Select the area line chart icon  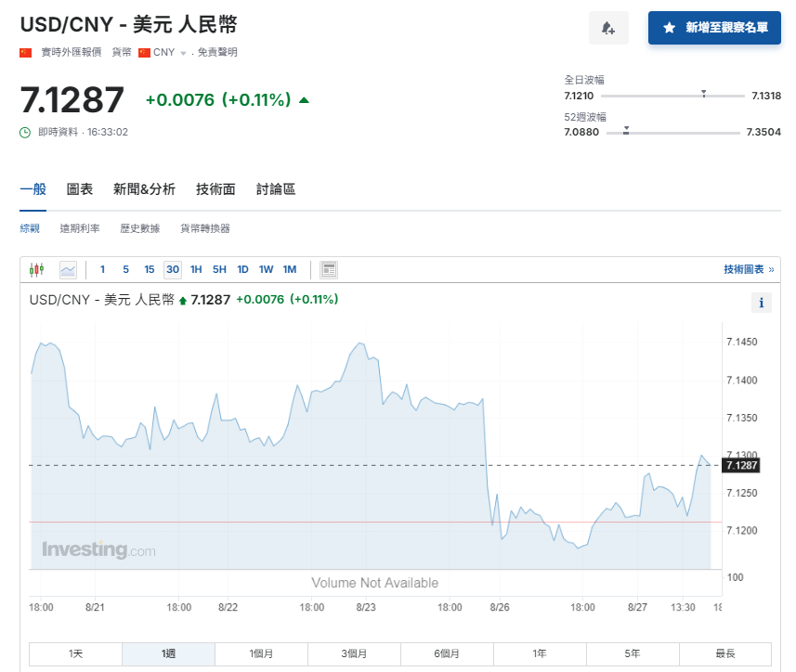click(x=68, y=270)
